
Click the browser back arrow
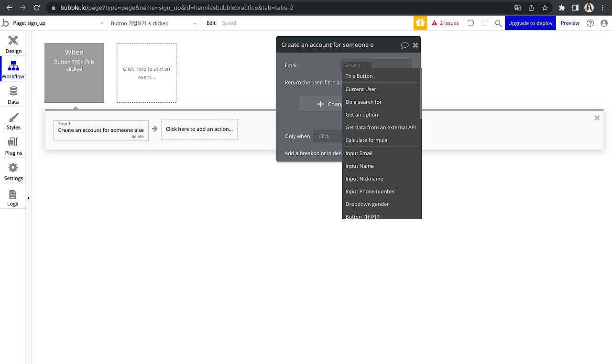9,8
